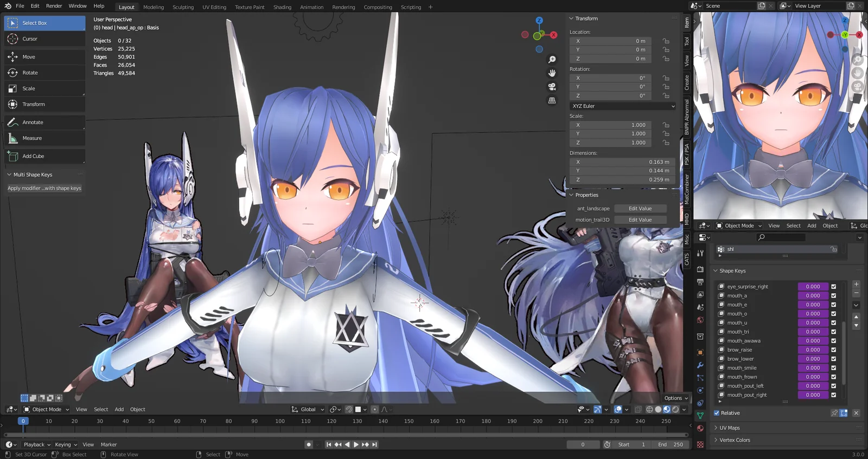This screenshot has height=459, width=868.
Task: Clear shape keys with X icon
Action: tap(856, 413)
